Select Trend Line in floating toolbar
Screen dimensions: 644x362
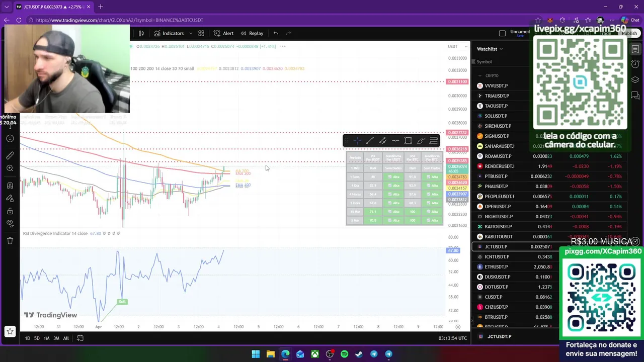pyautogui.click(x=370, y=141)
